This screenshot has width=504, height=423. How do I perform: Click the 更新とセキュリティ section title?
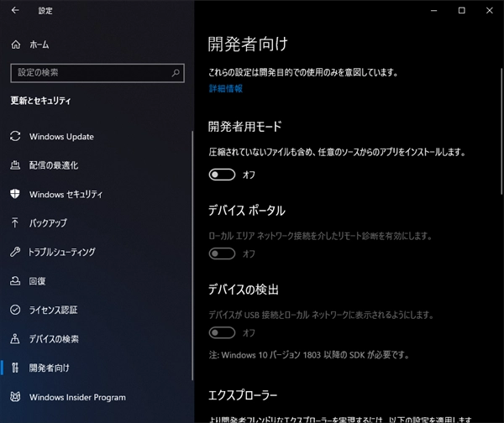[x=40, y=101]
